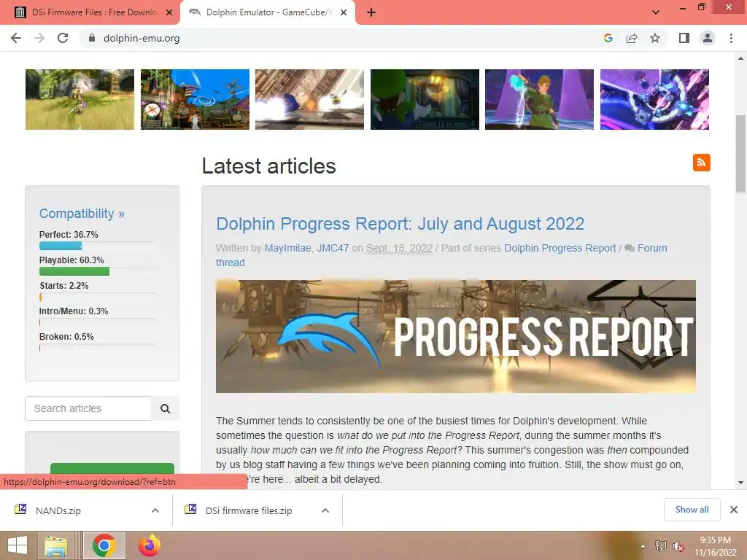Click the green download button
The image size is (747, 560).
click(112, 468)
